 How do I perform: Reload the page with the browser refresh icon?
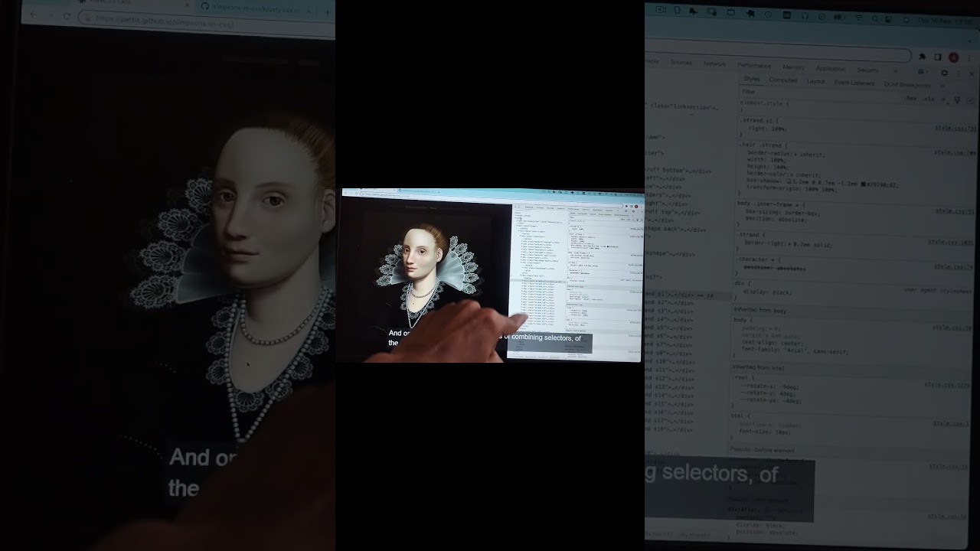click(x=67, y=16)
